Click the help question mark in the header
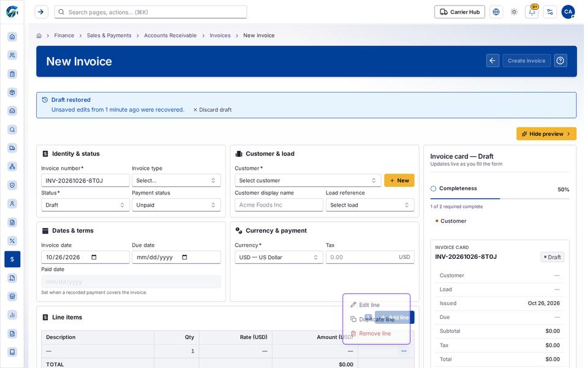This screenshot has width=588, height=368. 560,61
